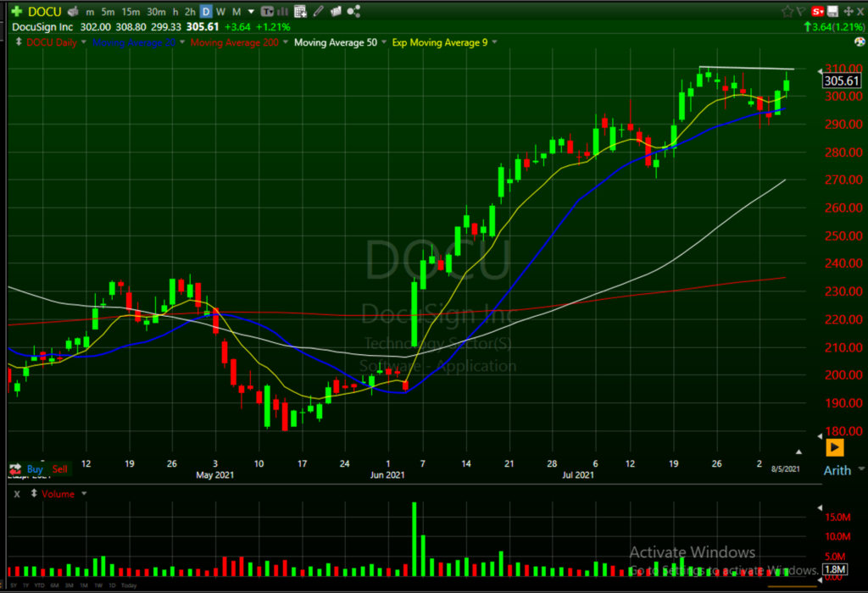Open the Arith scale dropdown
868x593 pixels.
pyautogui.click(x=861, y=468)
